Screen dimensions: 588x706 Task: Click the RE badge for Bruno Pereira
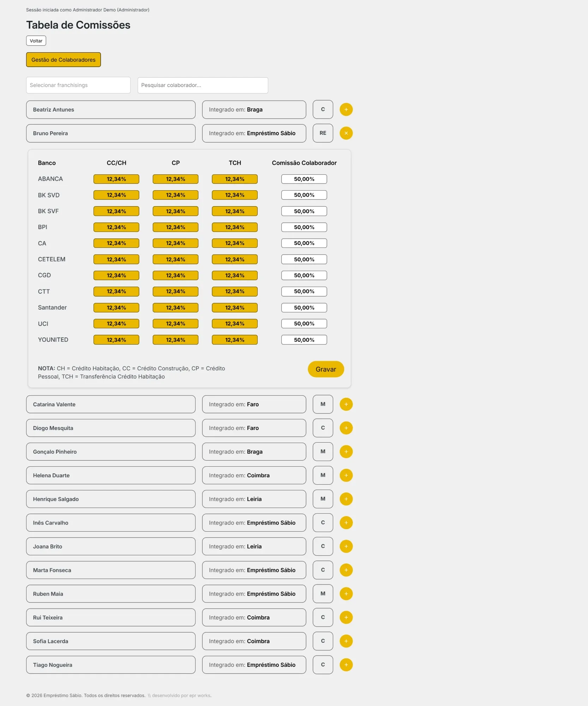(x=323, y=133)
